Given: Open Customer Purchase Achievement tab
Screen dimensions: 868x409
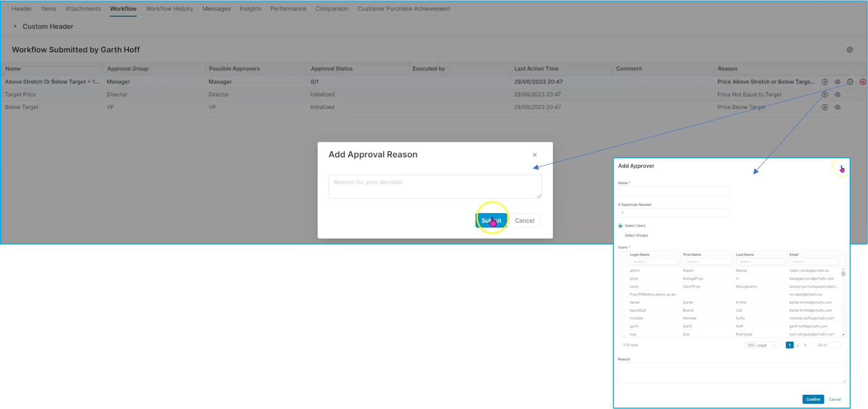Looking at the screenshot, I should point(404,9).
